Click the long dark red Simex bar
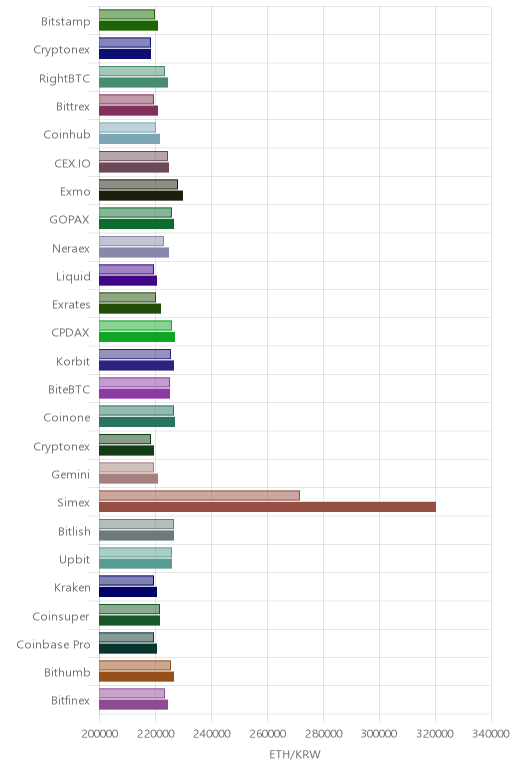 [x=267, y=507]
